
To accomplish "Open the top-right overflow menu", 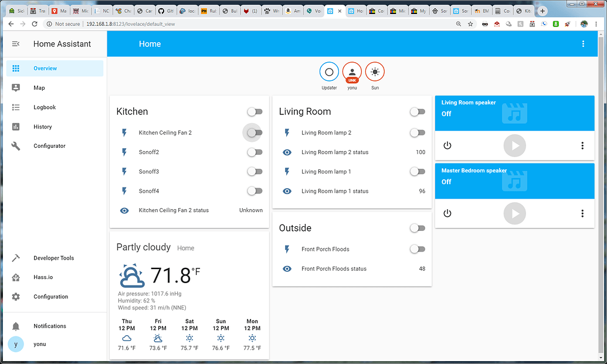I will pos(583,43).
